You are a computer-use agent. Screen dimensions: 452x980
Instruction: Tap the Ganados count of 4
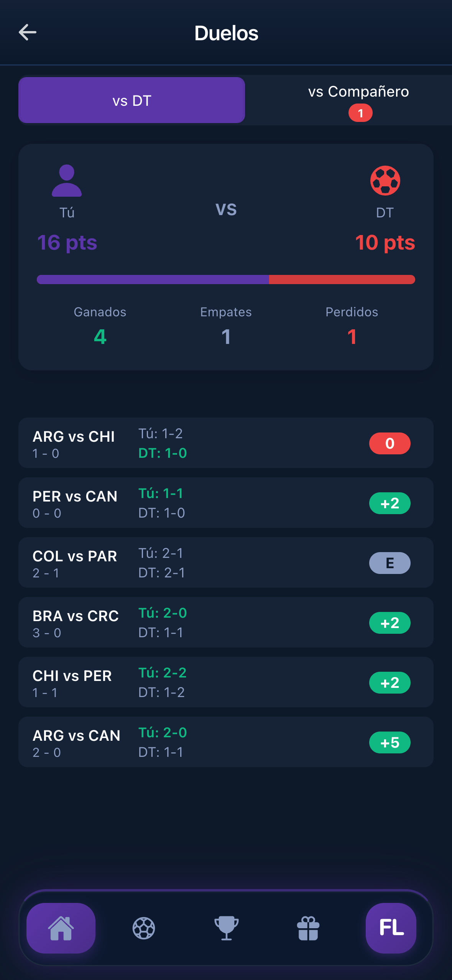[100, 337]
